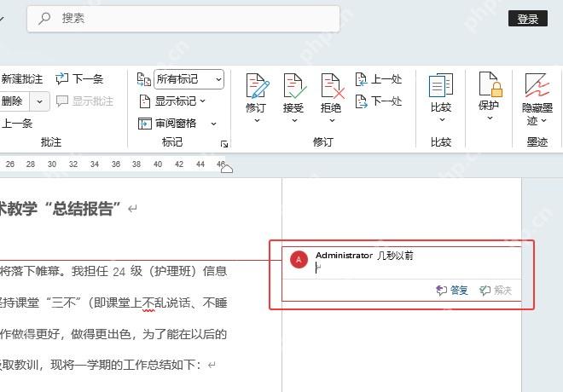The image size is (563, 392).
Task: Toggle 修订 track changes icon
Action: click(x=257, y=86)
